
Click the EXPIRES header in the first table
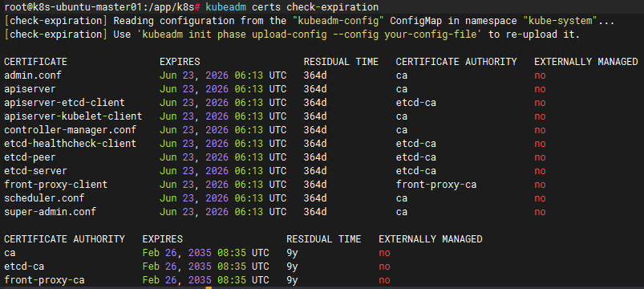point(180,62)
